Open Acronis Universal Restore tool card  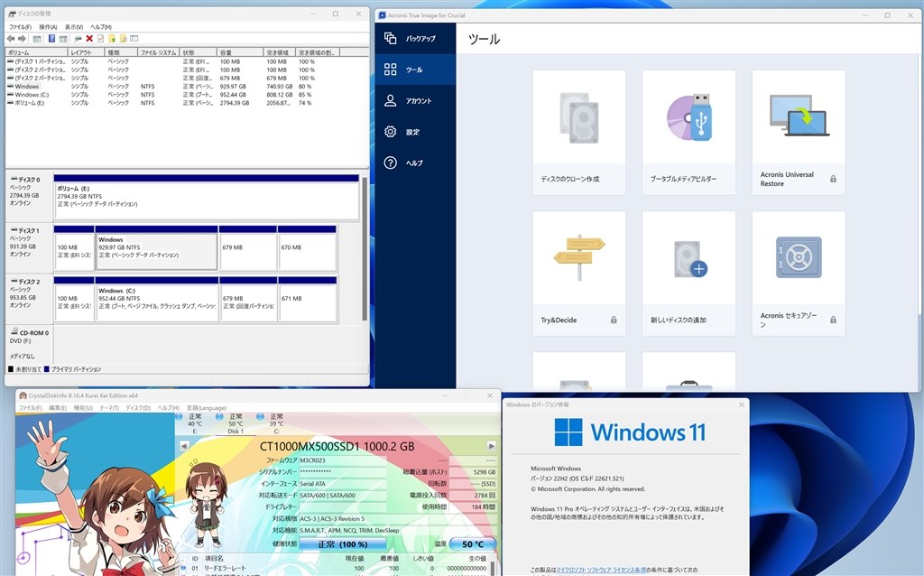coord(799,132)
